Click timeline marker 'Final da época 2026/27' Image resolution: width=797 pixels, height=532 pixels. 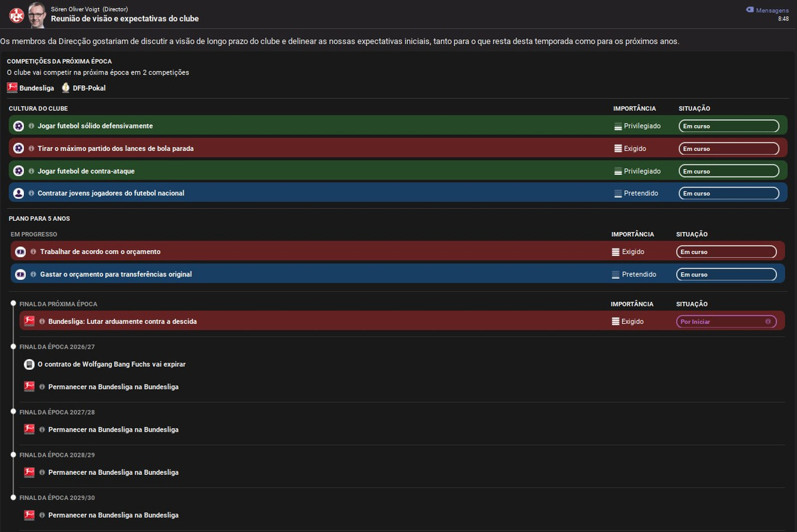pos(13,346)
